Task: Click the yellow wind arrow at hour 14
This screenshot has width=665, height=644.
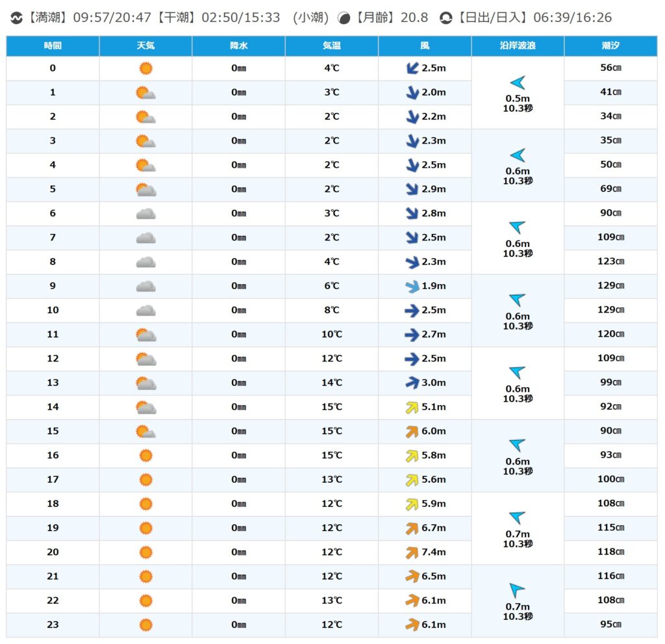Action: coord(412,407)
